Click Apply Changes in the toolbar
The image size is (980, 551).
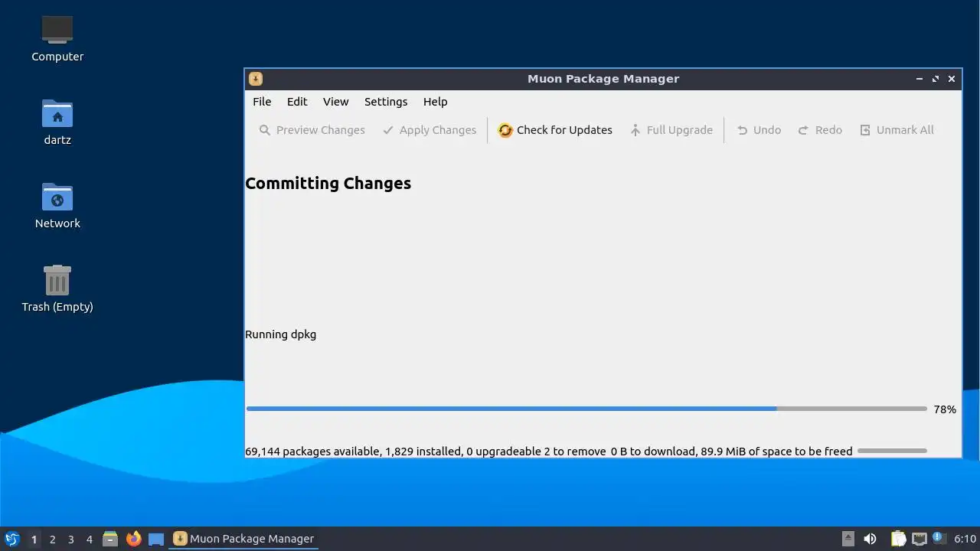click(x=430, y=130)
